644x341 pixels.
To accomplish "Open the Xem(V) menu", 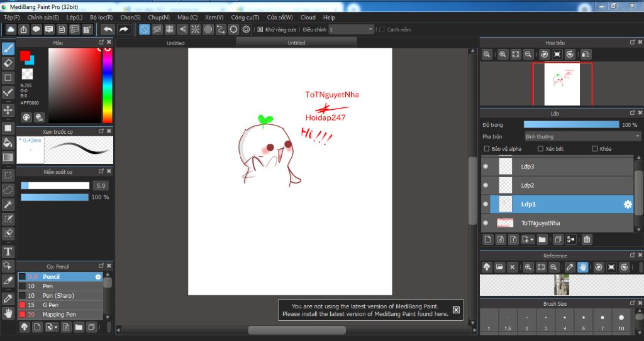I will coord(214,17).
